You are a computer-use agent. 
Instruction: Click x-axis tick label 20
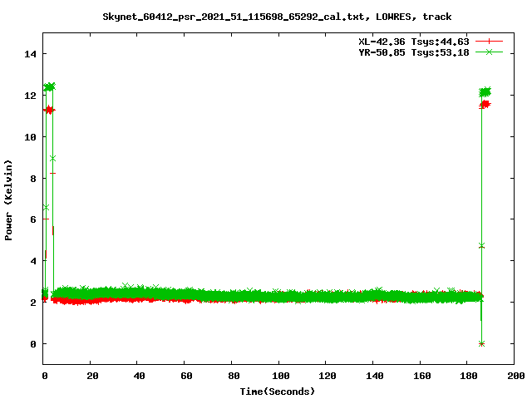pos(92,376)
